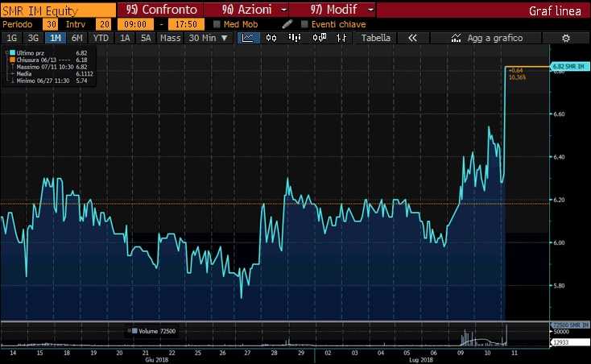
Task: Toggle the Med Mob checkbox
Action: 217,24
